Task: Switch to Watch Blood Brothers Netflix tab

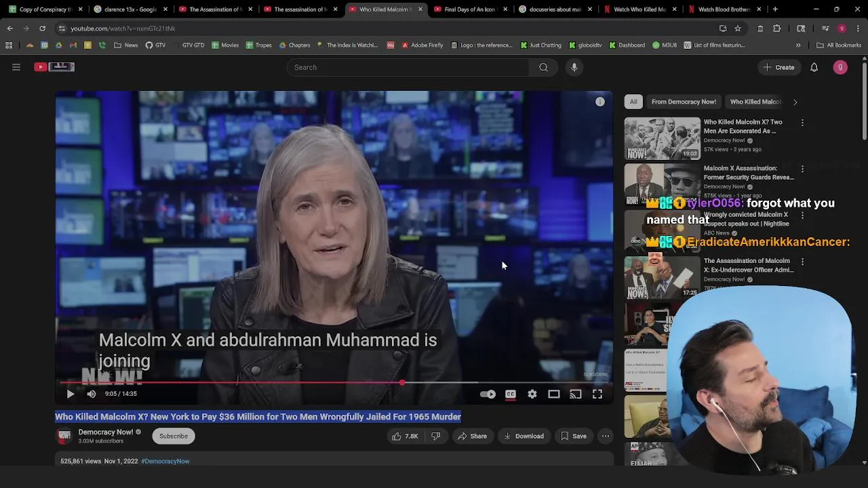Action: click(724, 9)
